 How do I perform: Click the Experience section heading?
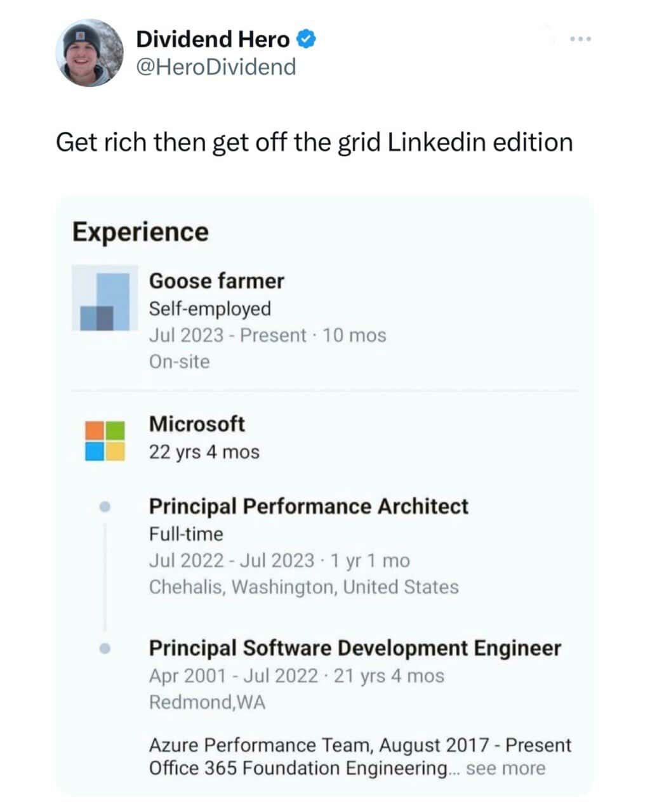140,232
